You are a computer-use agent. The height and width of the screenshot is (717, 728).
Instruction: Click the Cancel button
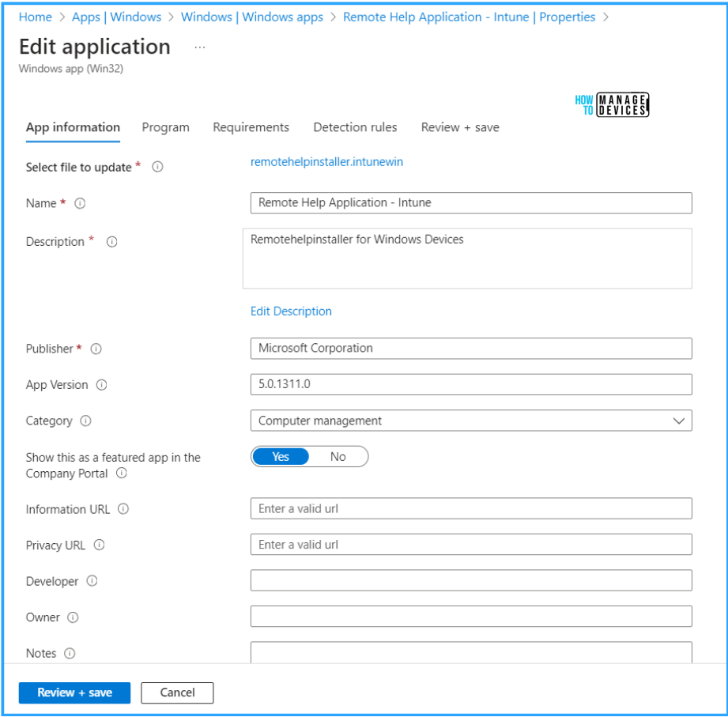[177, 692]
